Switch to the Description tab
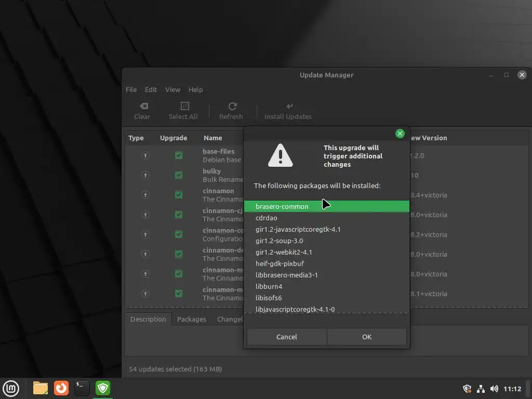The height and width of the screenshot is (399, 532). pyautogui.click(x=148, y=320)
